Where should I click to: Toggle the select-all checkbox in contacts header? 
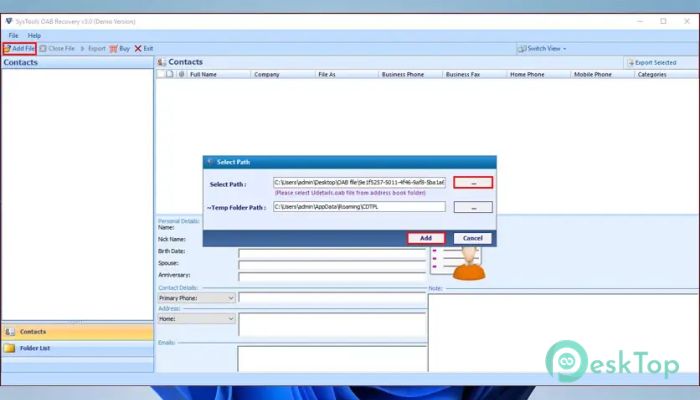click(x=160, y=74)
